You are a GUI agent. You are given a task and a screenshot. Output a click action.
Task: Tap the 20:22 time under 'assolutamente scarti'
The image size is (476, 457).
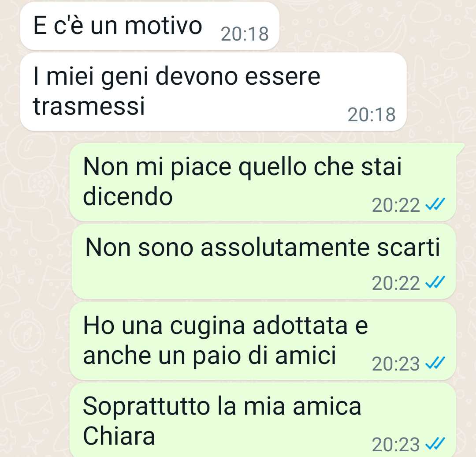pos(396,283)
